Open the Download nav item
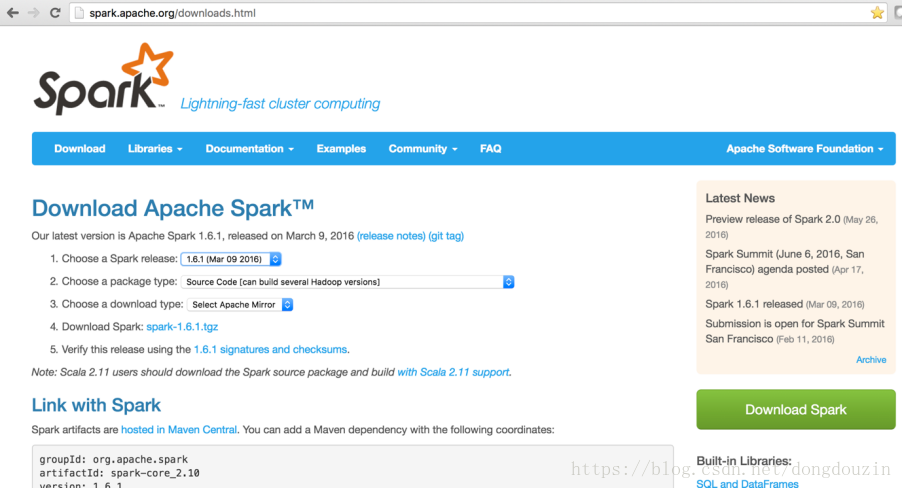The image size is (902, 489). coord(79,148)
